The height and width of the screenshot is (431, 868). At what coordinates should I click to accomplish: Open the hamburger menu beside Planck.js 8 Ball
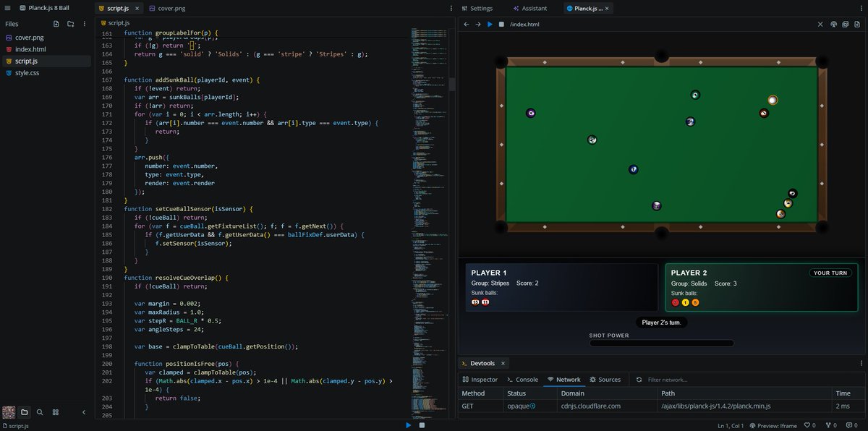8,8
